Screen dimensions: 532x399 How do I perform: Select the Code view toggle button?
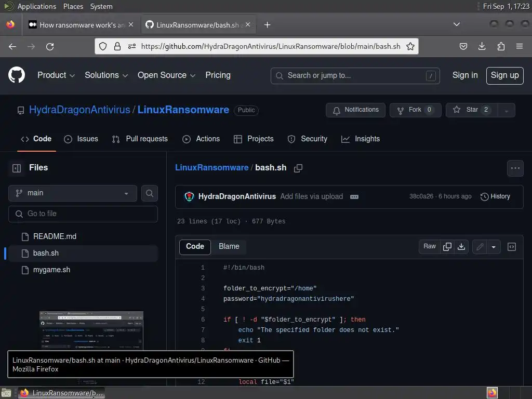(195, 247)
